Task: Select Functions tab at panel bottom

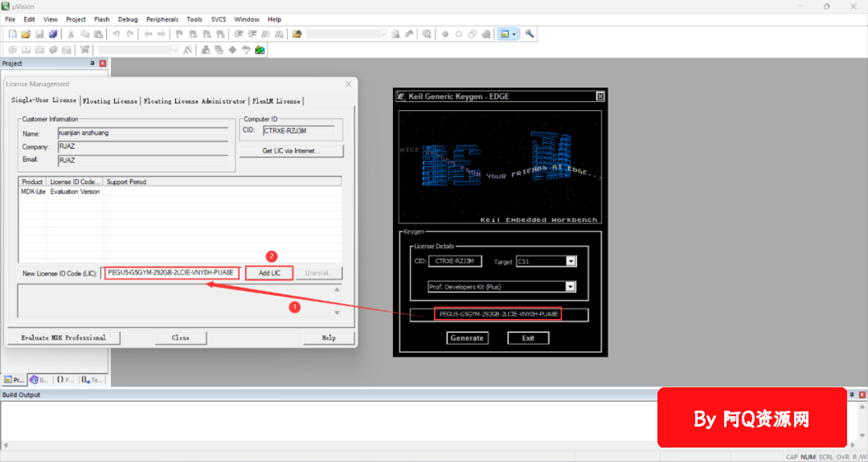Action: pos(65,380)
